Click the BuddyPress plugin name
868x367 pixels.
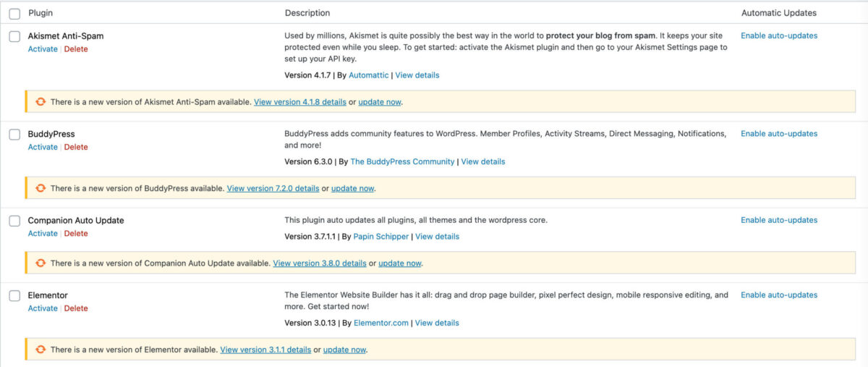[x=51, y=134]
